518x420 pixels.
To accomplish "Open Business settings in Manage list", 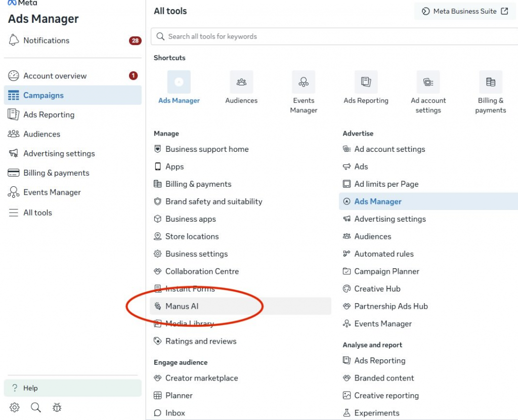I will (x=196, y=254).
